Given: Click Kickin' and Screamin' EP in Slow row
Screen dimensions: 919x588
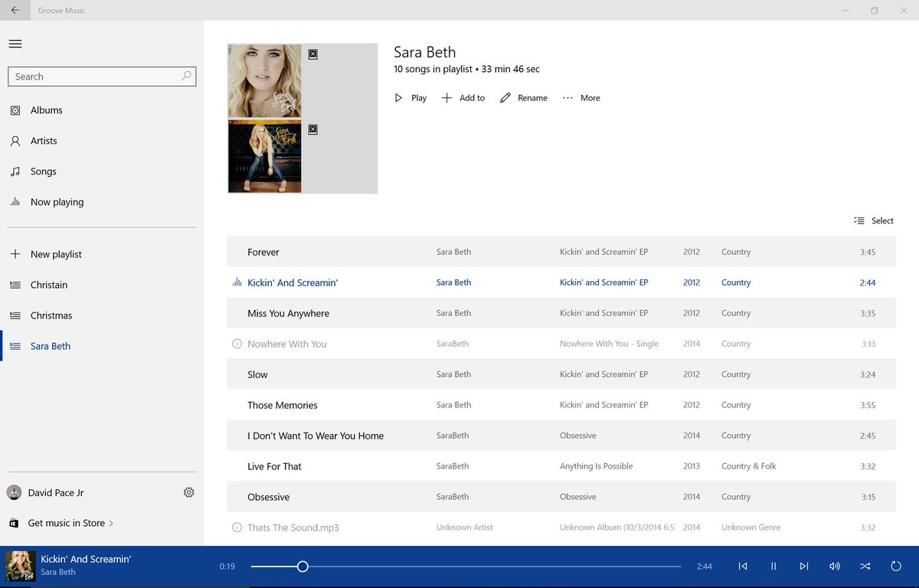Looking at the screenshot, I should tap(603, 374).
